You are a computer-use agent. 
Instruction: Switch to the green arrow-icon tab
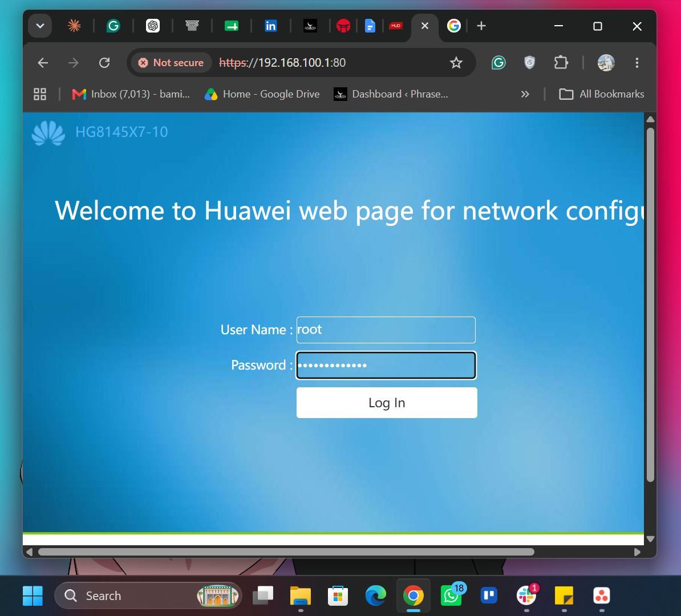[232, 26]
